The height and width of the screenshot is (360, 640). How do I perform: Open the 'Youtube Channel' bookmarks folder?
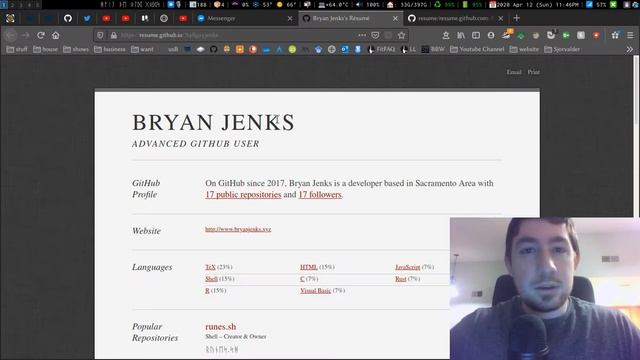pos(477,49)
